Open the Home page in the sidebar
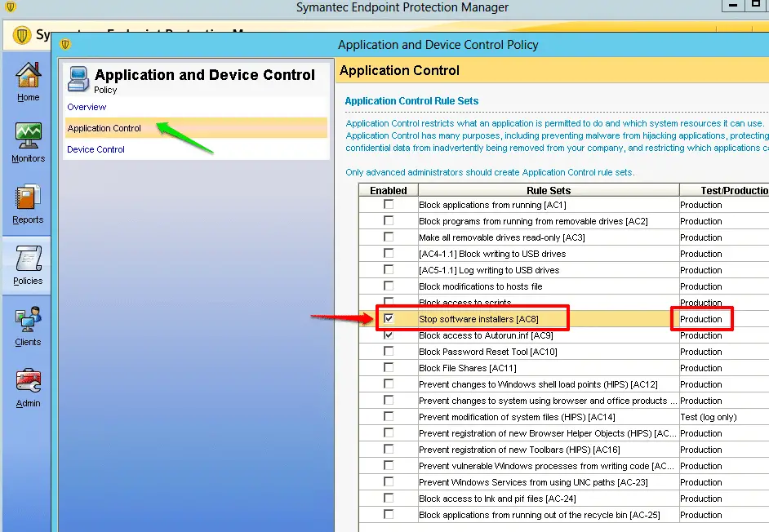The width and height of the screenshot is (769, 532). 28,82
